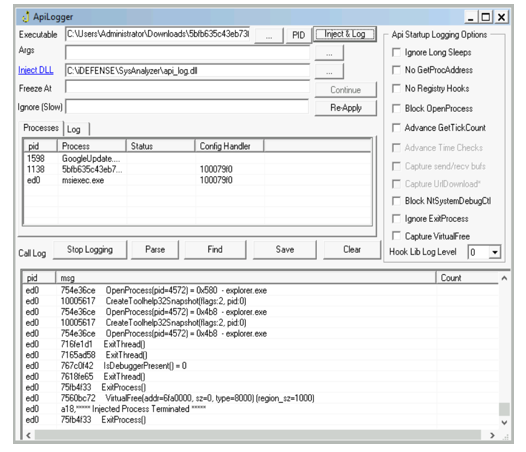Select OpenProcess = 0x580 explorer.exe entry
This screenshot has height=452, width=526.
(x=261, y=290)
